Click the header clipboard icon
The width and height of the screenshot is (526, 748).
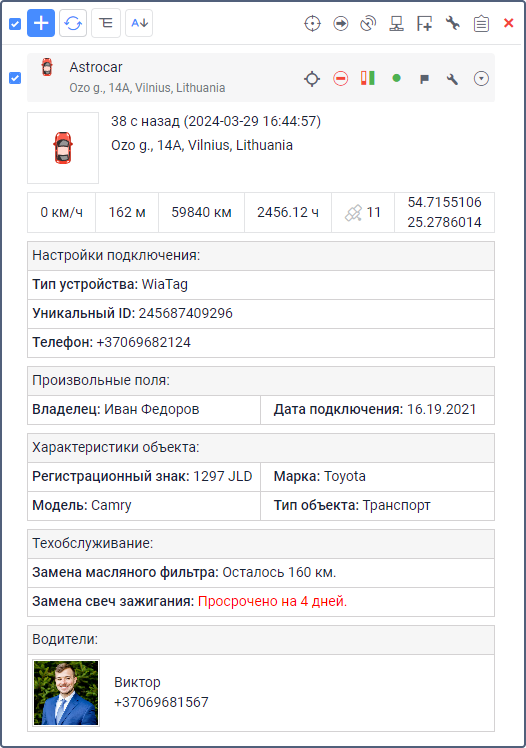tap(481, 23)
